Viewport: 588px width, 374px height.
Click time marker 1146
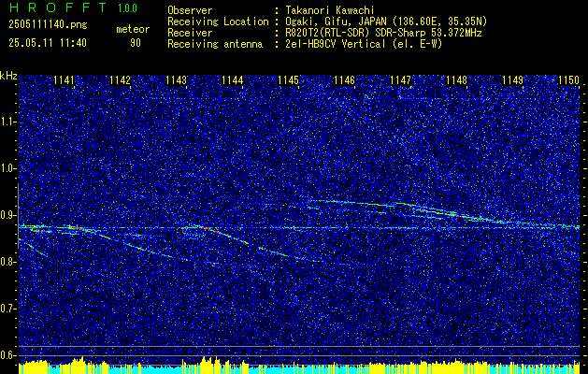pos(344,79)
